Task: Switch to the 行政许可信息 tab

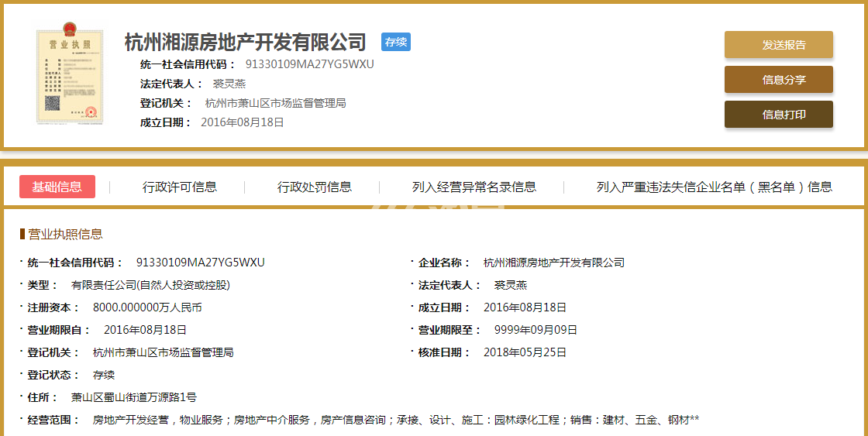Action: pyautogui.click(x=179, y=187)
